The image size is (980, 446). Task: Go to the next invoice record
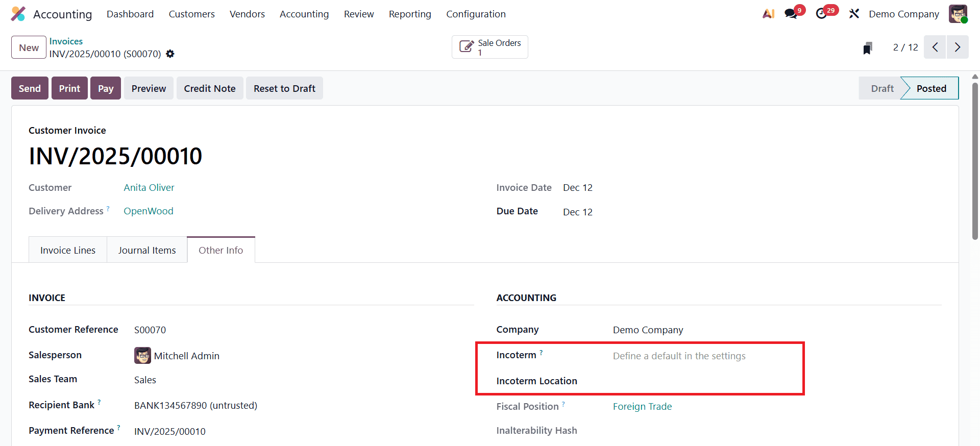click(958, 47)
